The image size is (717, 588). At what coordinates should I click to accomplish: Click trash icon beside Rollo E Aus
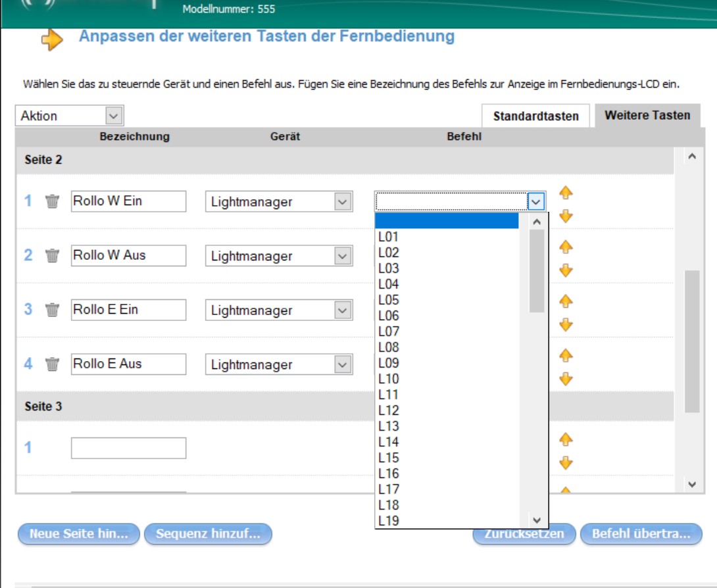click(x=52, y=364)
